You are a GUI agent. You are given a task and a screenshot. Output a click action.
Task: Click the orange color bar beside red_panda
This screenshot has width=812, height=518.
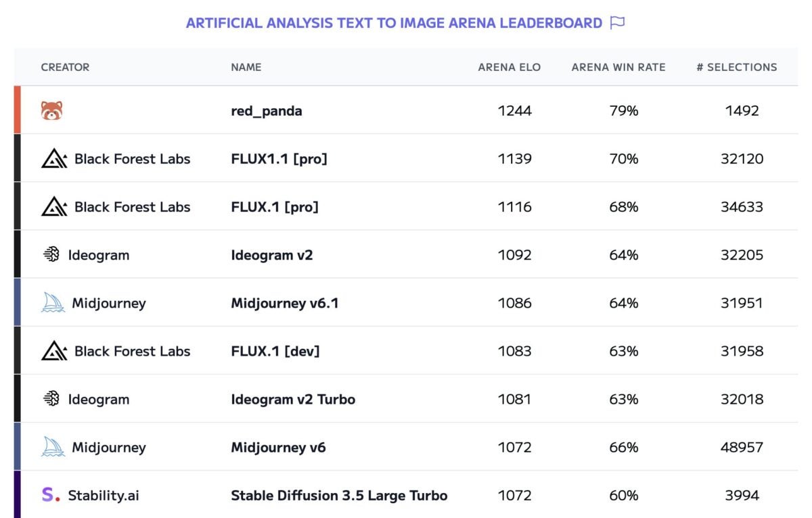pos(18,110)
